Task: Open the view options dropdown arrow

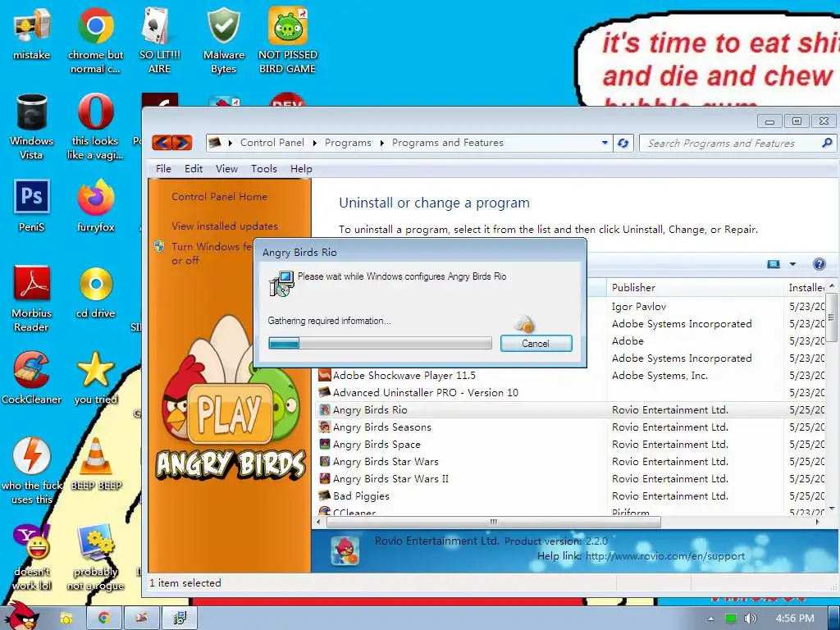Action: pos(793,264)
